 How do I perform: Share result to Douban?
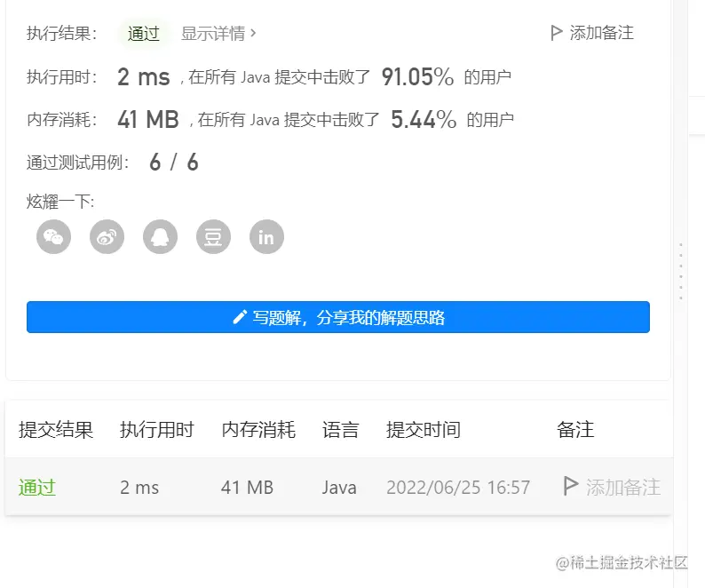214,236
